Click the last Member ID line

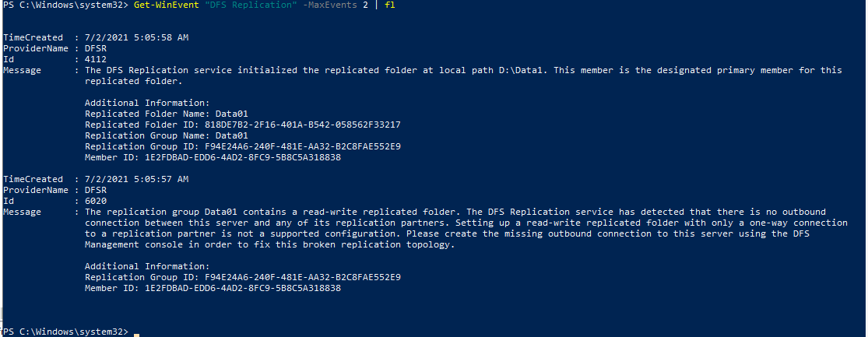[x=213, y=288]
